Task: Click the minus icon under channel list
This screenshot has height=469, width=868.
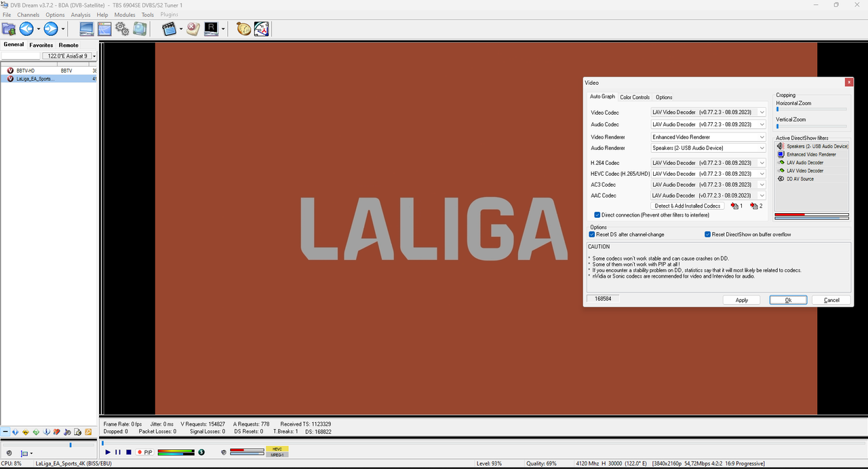Action: coord(5,432)
